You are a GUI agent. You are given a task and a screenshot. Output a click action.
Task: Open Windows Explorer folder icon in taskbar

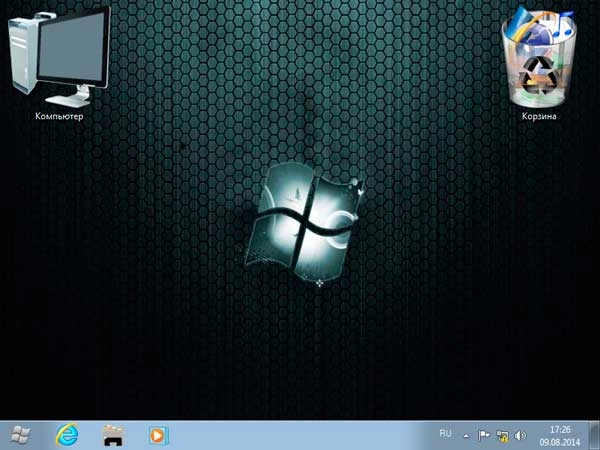[114, 435]
